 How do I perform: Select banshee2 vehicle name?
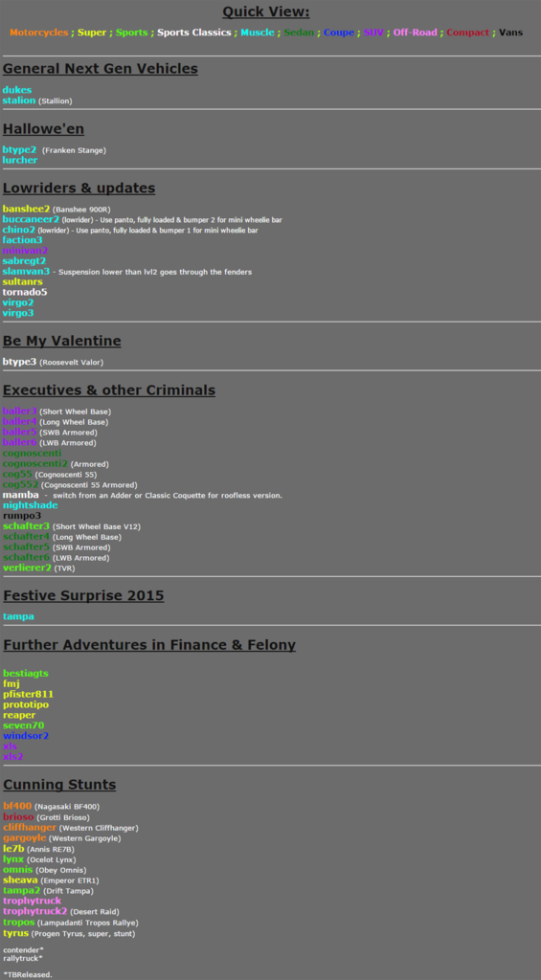26,209
